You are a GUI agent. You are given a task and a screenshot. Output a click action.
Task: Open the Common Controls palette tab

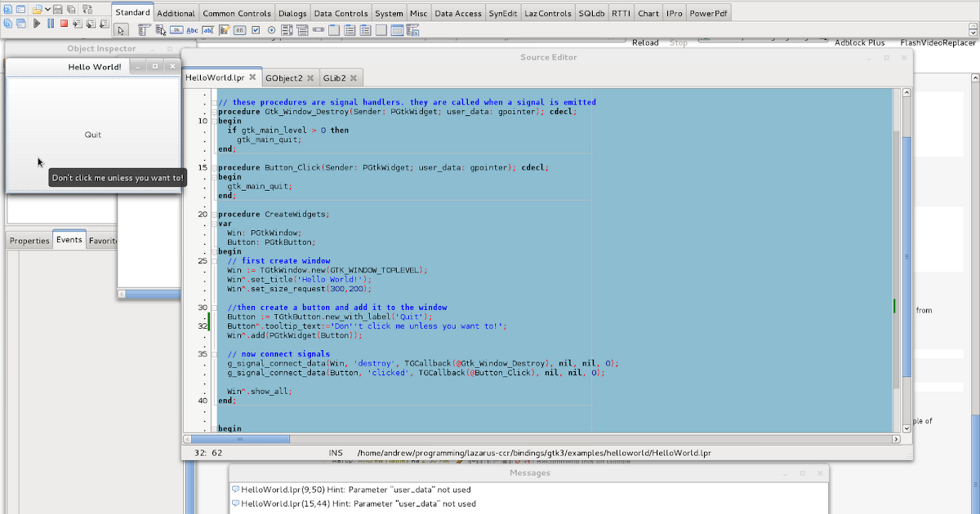point(237,13)
